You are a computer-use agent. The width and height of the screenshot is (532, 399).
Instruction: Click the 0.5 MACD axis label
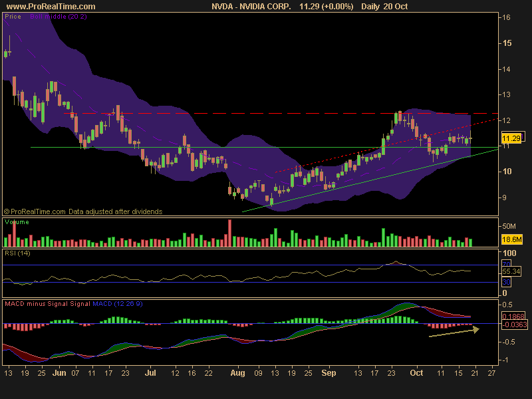507,305
